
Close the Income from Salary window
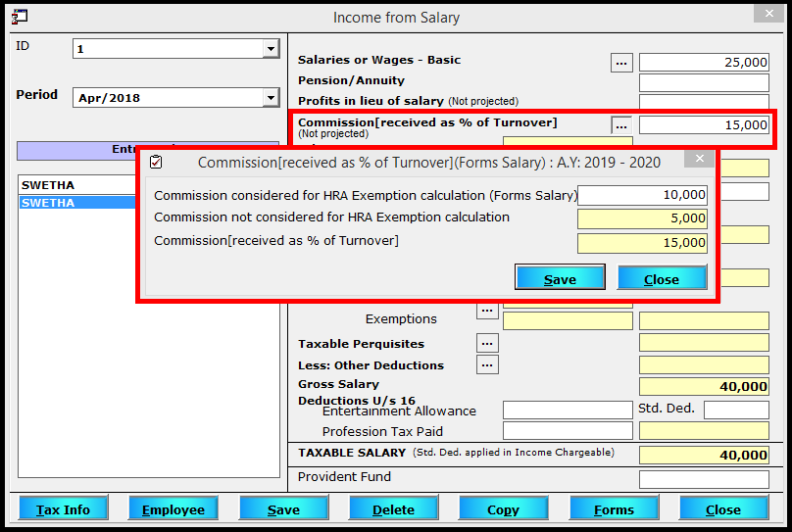coord(723,508)
